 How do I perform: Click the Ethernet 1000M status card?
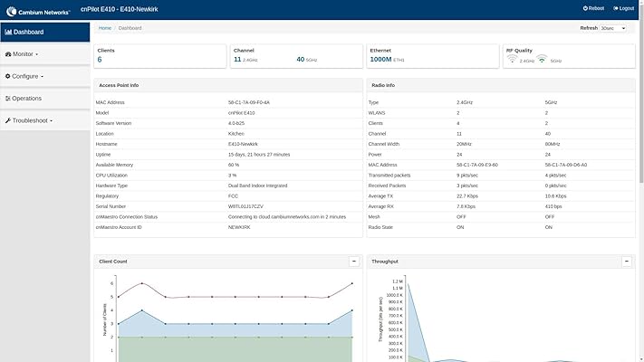coord(433,55)
